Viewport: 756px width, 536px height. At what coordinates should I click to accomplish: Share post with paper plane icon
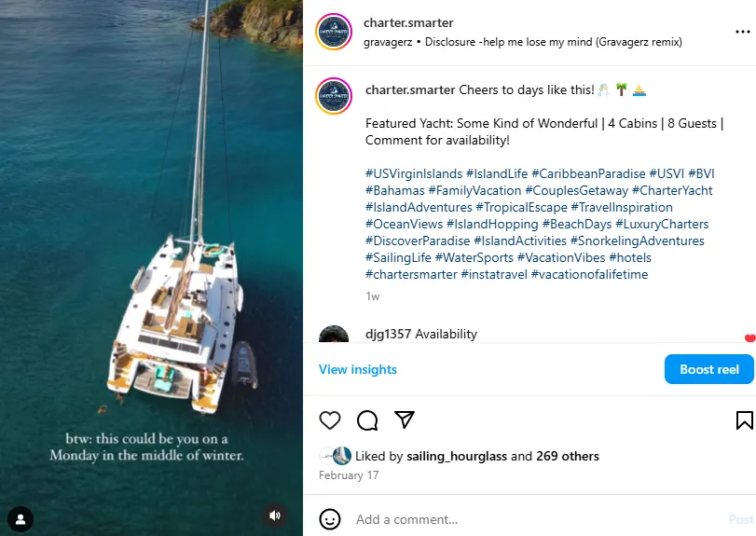point(404,419)
